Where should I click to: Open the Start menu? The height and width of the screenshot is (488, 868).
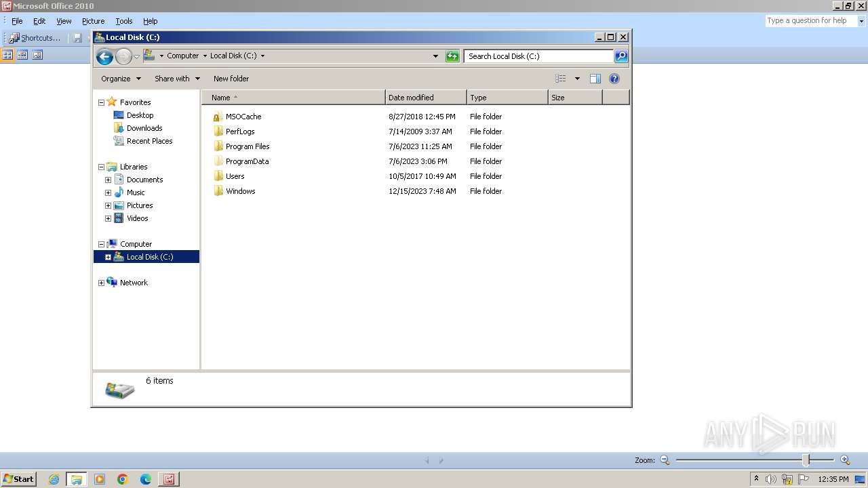tap(18, 479)
